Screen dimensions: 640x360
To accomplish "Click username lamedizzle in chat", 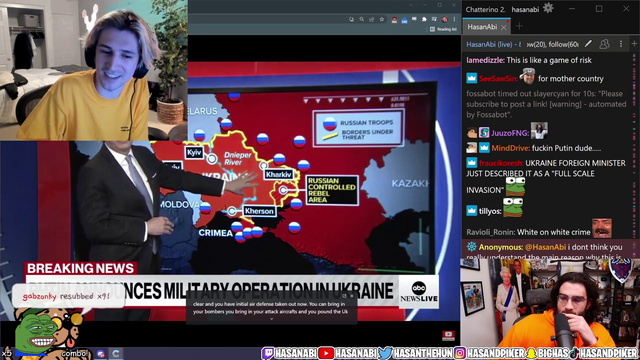I will 485,60.
